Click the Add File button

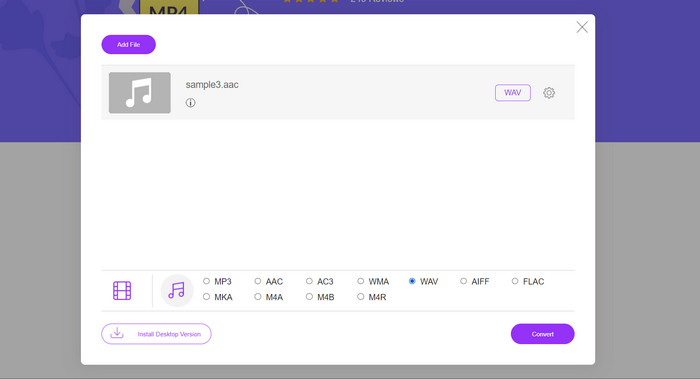click(129, 45)
